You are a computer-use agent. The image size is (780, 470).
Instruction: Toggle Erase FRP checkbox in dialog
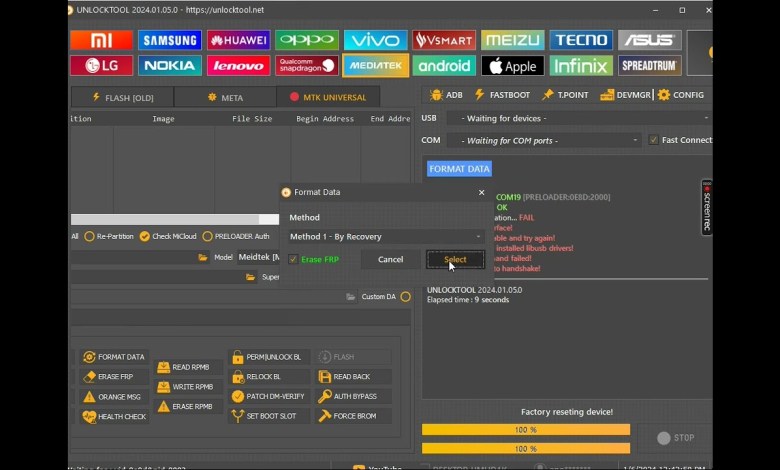(293, 260)
